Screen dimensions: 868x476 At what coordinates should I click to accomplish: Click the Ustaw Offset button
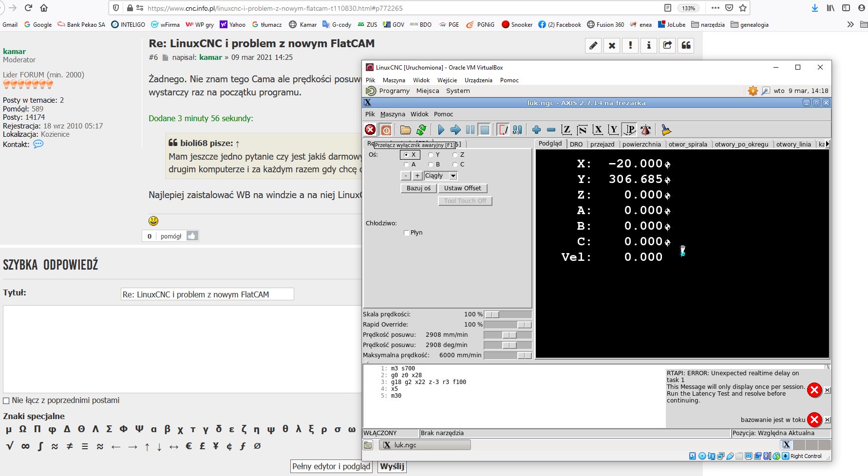coord(462,188)
